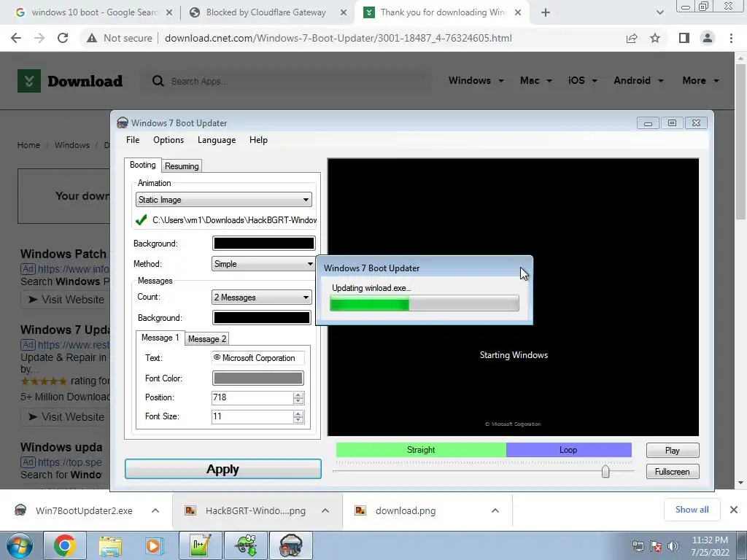Expand the 2 Messages count dropdown

[262, 297]
